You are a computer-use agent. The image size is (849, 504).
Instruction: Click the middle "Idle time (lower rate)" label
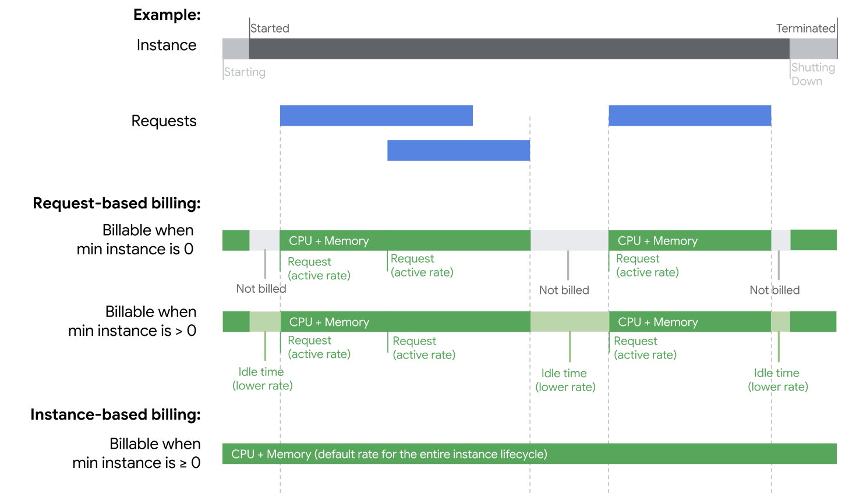[565, 380]
